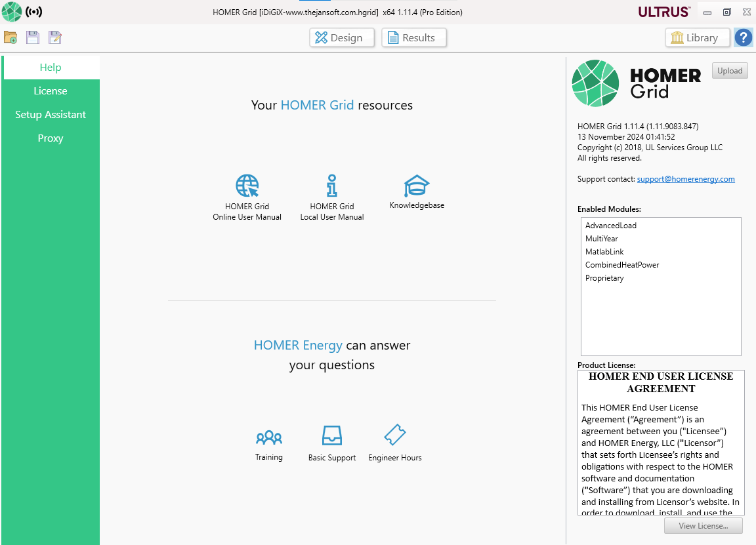Screen dimensions: 756x545
Task: Switch to the Design view
Action: coord(342,37)
